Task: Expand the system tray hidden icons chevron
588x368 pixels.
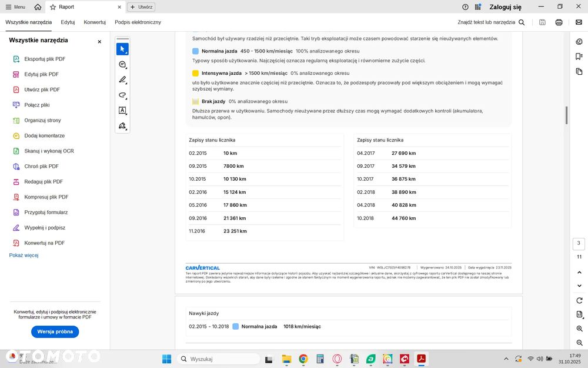Action: coord(506,359)
